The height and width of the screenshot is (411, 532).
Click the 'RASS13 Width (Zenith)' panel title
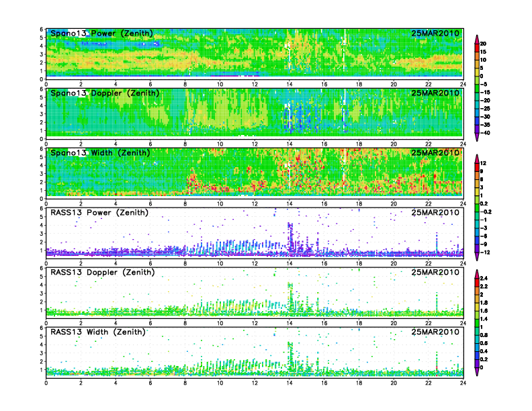click(98, 332)
